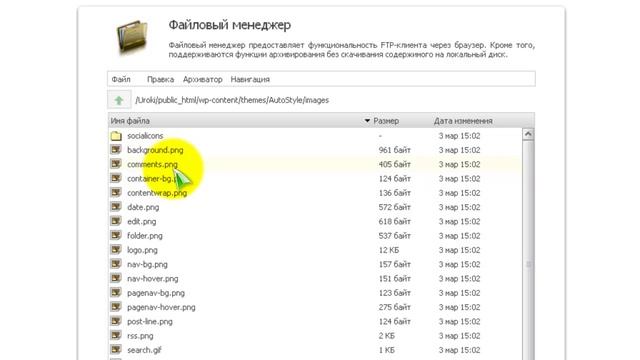Click the 12 КБ size value
640x360 pixels.
click(389, 250)
